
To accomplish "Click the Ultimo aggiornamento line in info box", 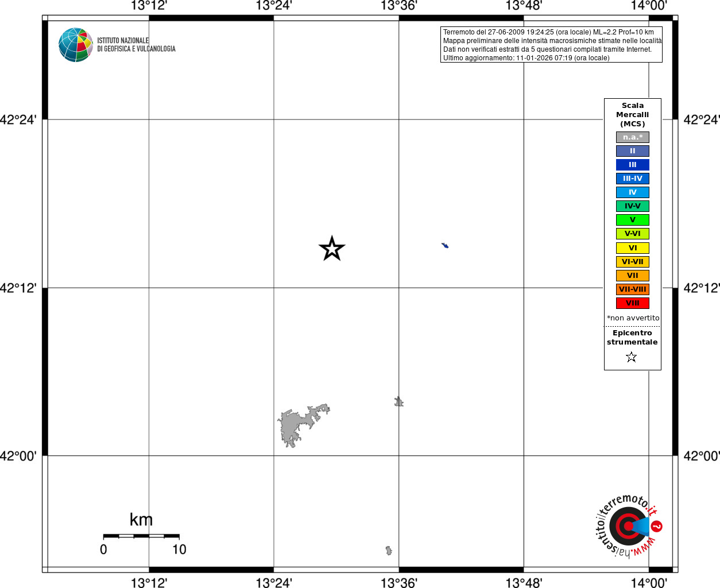I will coord(526,58).
